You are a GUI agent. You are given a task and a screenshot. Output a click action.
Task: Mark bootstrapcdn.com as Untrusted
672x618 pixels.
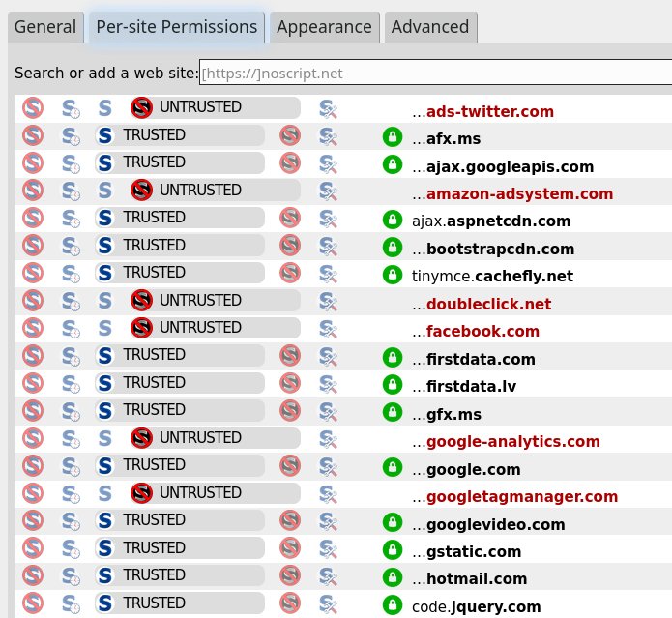290,246
